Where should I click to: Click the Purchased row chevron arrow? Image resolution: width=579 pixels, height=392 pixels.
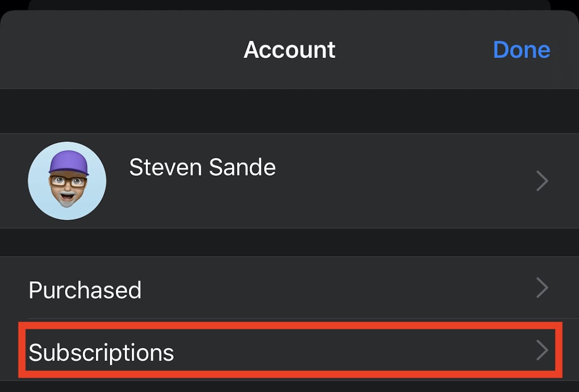(542, 288)
